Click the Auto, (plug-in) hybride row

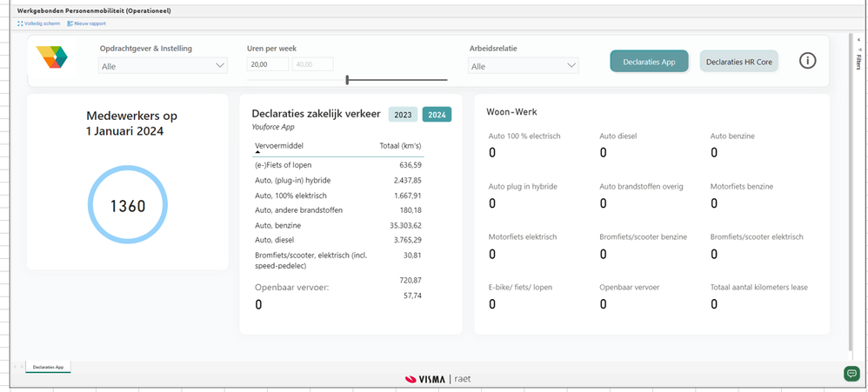point(339,180)
